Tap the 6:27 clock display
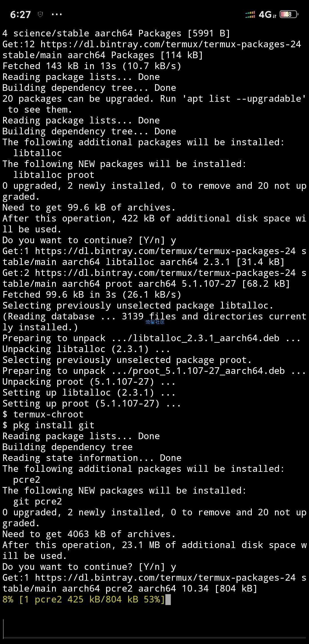 point(20,15)
